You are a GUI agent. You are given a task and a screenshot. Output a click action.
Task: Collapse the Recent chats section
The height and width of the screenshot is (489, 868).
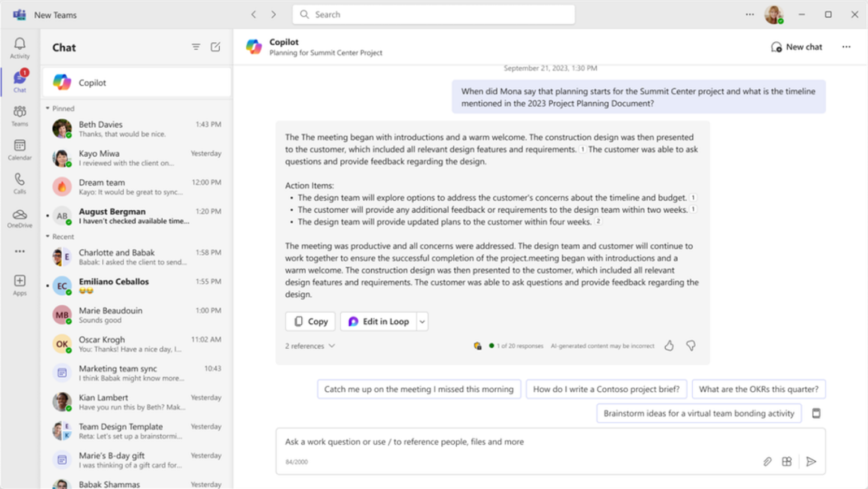tap(48, 236)
